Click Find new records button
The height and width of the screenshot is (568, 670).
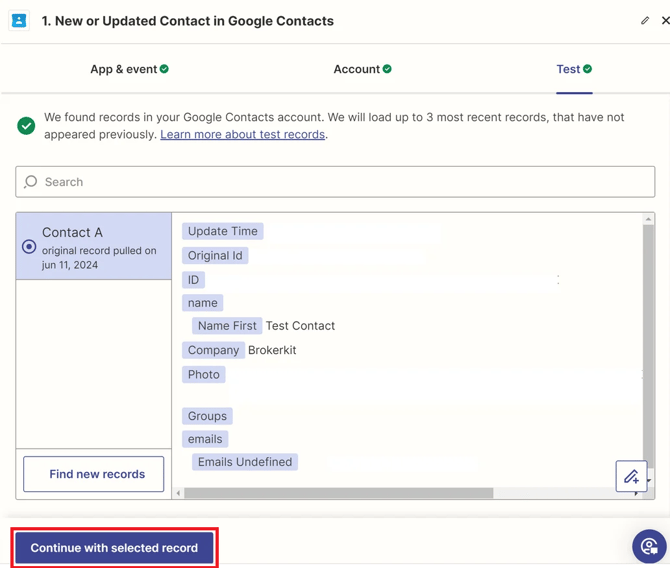(x=97, y=474)
